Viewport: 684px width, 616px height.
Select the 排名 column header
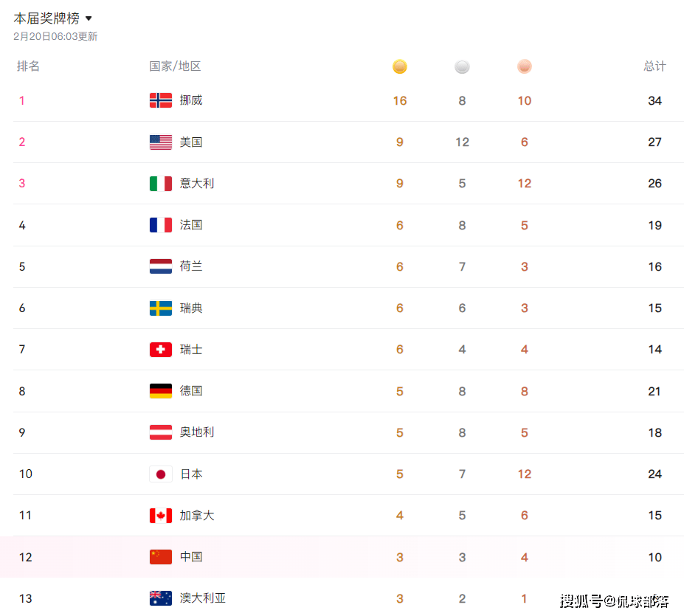click(x=29, y=66)
